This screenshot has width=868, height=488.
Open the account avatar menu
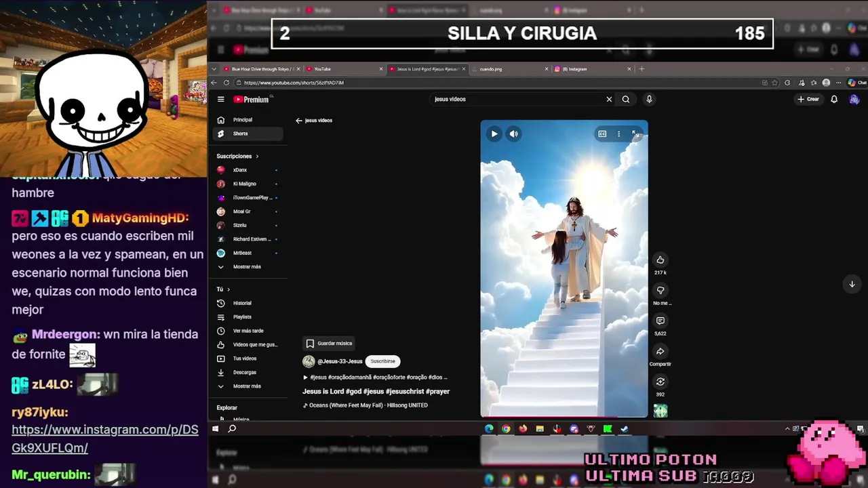point(854,99)
